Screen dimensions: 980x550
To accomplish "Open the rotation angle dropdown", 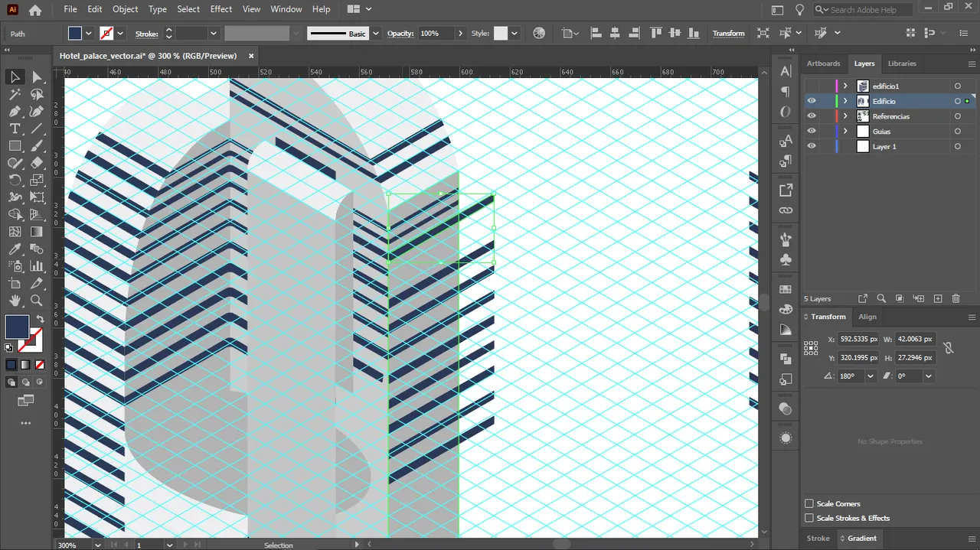I will (x=870, y=376).
